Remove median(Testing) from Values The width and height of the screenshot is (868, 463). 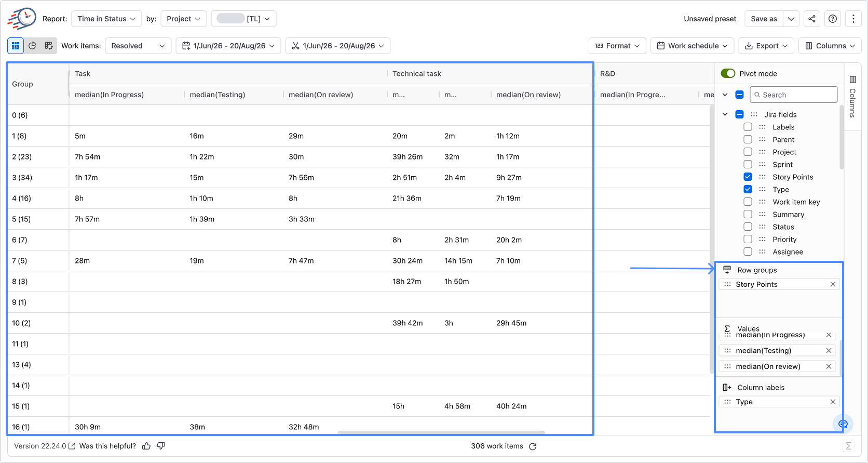[x=829, y=351]
